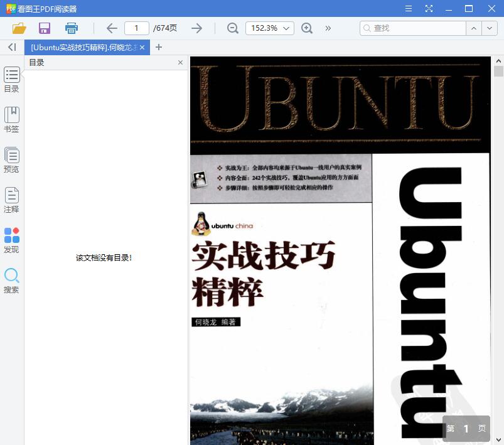The height and width of the screenshot is (445, 504).
Task: Close the Ubuntu实战技巧精粹 tab
Action: tap(142, 48)
